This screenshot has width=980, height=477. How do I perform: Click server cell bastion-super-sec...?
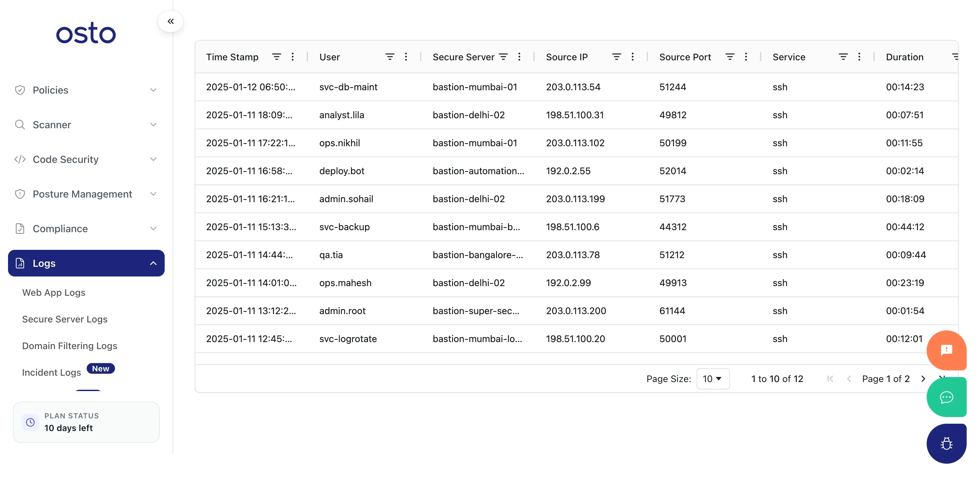pos(476,310)
